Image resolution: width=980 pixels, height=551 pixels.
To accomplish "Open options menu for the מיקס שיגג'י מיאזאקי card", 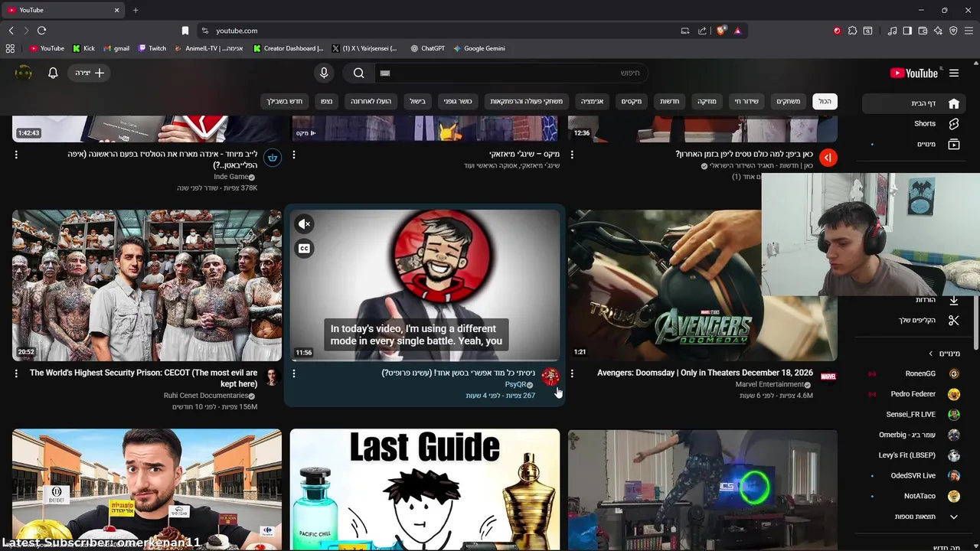I will [x=294, y=155].
